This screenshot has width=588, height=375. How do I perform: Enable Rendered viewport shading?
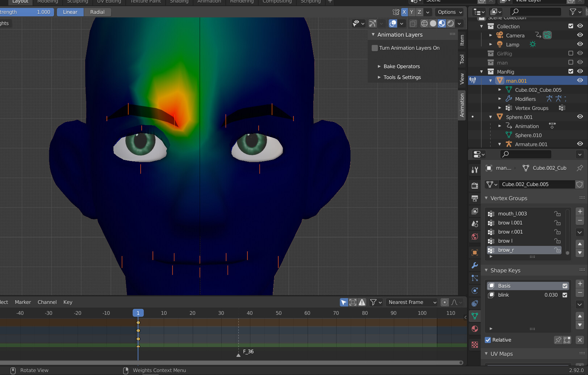(x=450, y=23)
